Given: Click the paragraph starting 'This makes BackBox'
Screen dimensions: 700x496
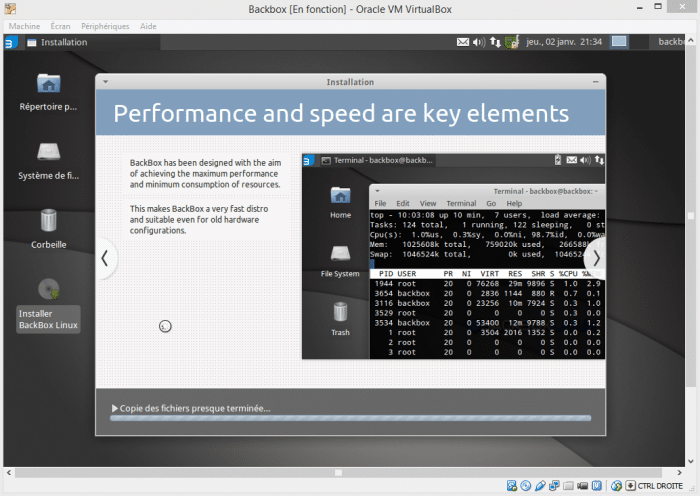Looking at the screenshot, I should [199, 220].
